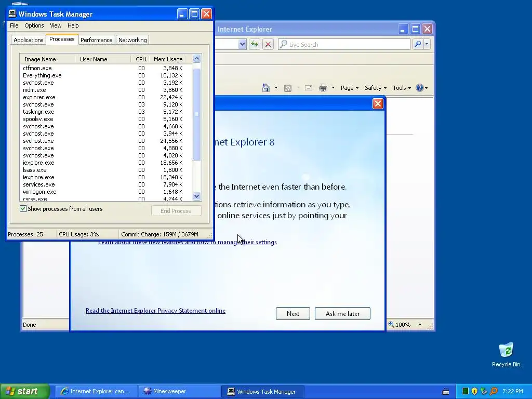Click the process list vertical scrollbar thumb
The image size is (532, 399).
(x=197, y=114)
